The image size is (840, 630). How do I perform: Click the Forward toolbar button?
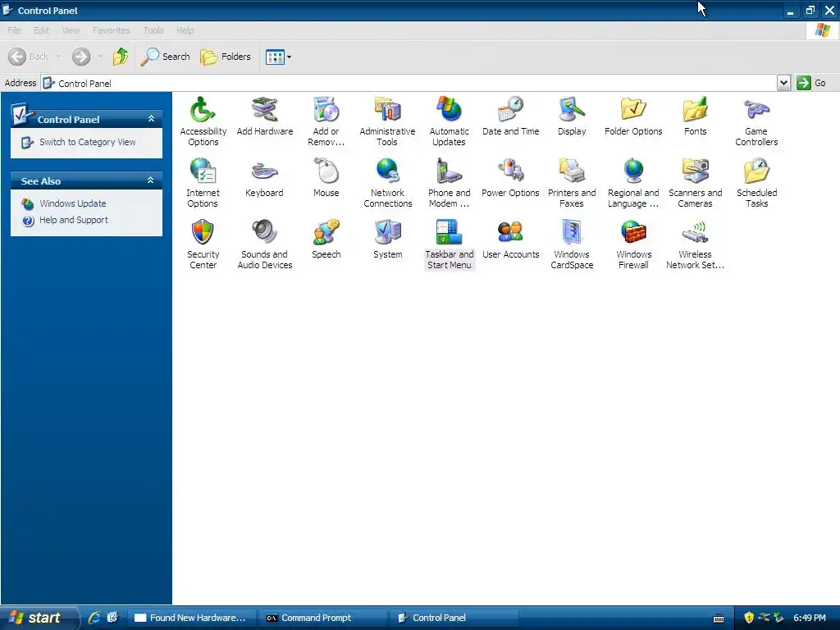point(81,57)
